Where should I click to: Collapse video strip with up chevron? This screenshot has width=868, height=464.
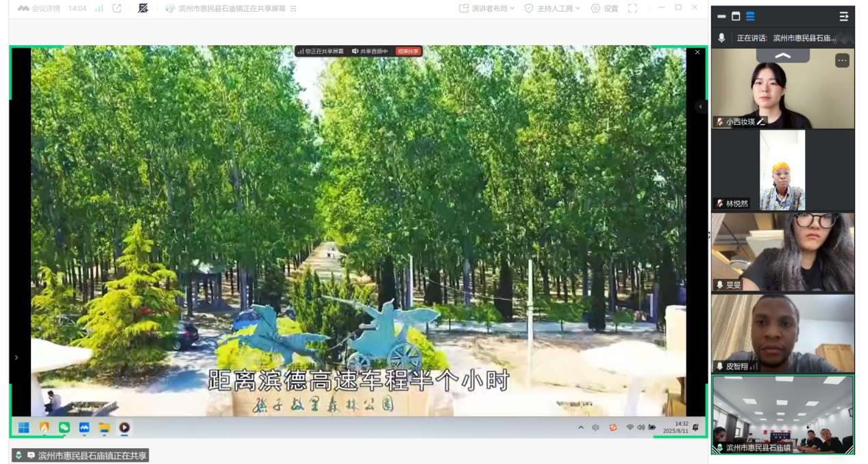point(782,56)
